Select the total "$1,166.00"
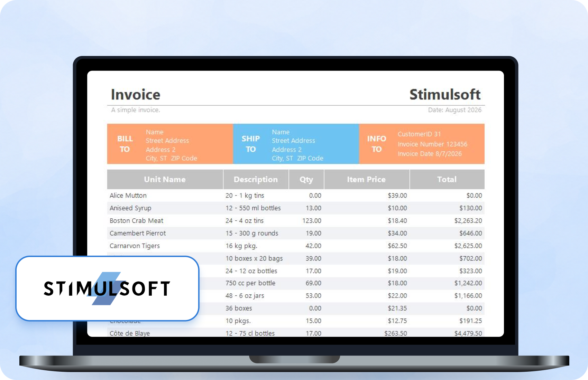588x380 pixels. tap(468, 296)
